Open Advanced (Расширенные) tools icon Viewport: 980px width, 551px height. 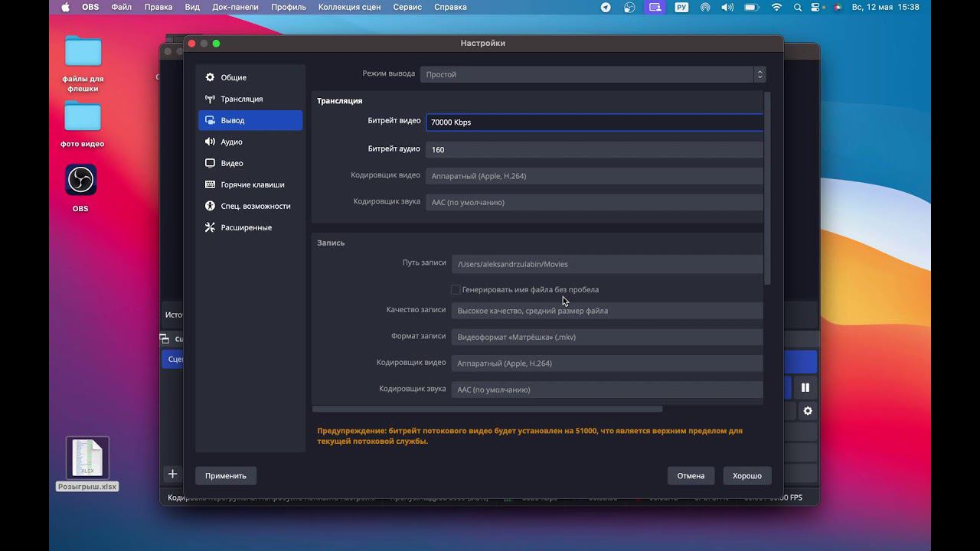[x=210, y=227]
